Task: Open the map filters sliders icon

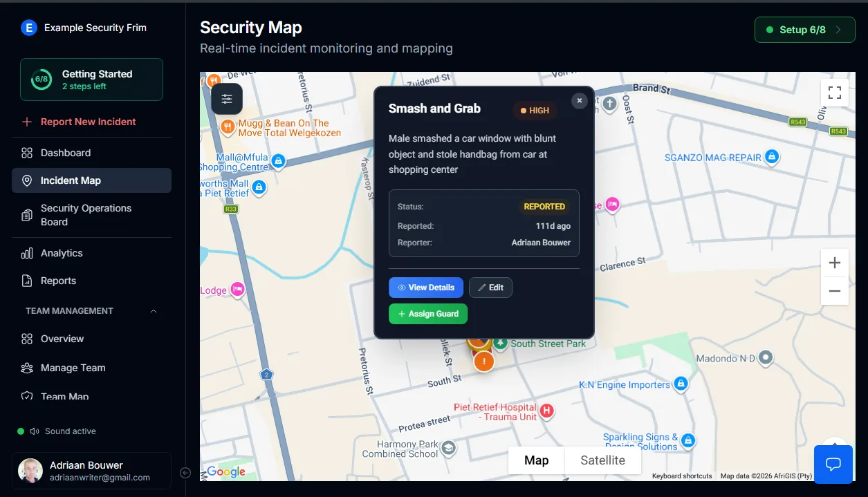Action: point(226,98)
